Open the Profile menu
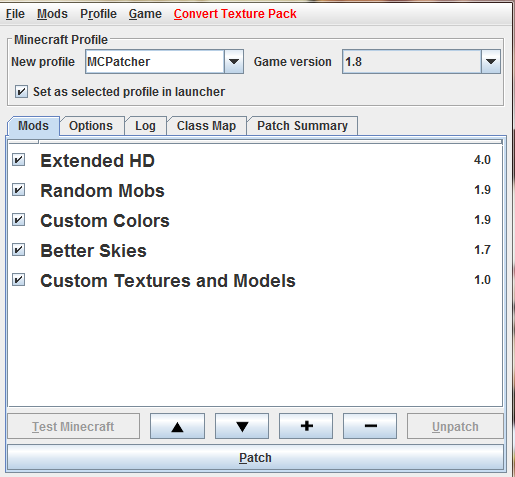The height and width of the screenshot is (477, 515). coord(98,14)
